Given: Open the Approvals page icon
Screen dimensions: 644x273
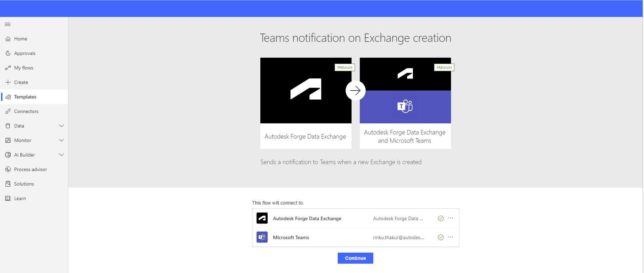Looking at the screenshot, I should 8,53.
